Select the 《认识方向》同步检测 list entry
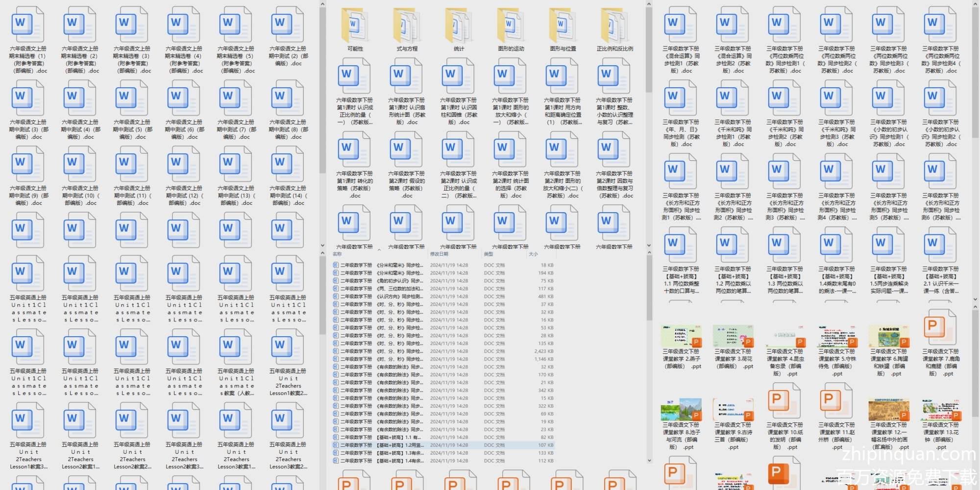 click(382, 296)
